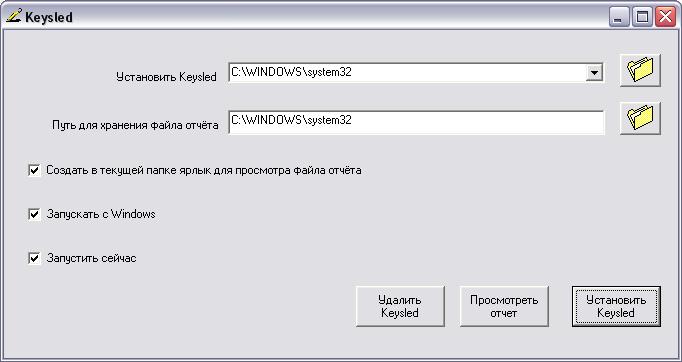Click the Keysled pencil icon in title bar
This screenshot has width=682, height=362.
click(x=13, y=16)
